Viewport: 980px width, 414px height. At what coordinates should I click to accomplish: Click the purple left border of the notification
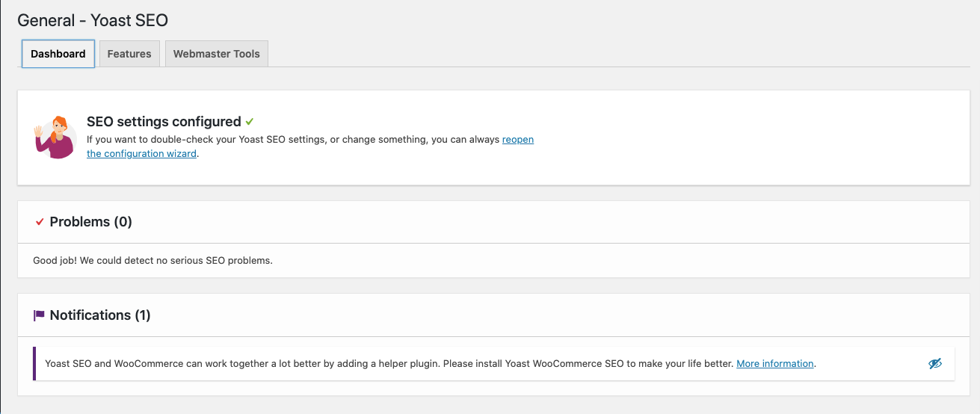34,364
